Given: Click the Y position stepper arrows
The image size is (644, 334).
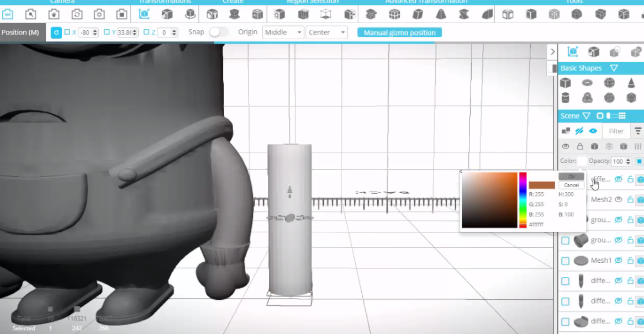Looking at the screenshot, I should [x=134, y=33].
